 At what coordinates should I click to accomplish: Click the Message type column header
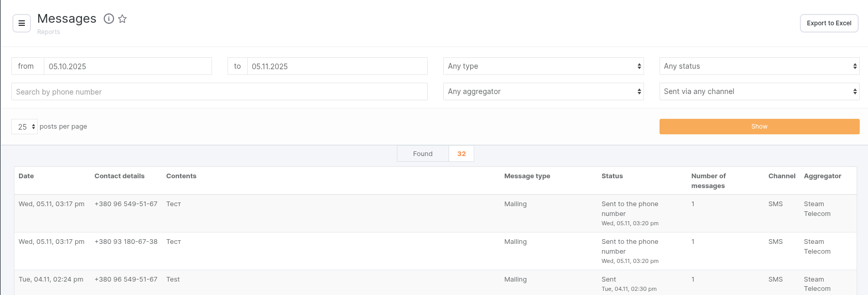tap(527, 176)
